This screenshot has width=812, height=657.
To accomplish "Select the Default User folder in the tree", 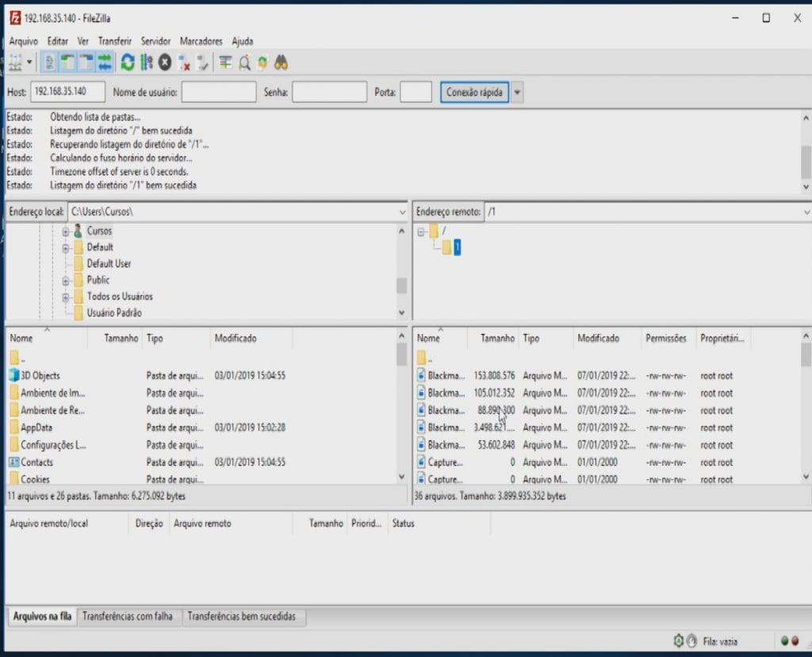I will pyautogui.click(x=109, y=263).
